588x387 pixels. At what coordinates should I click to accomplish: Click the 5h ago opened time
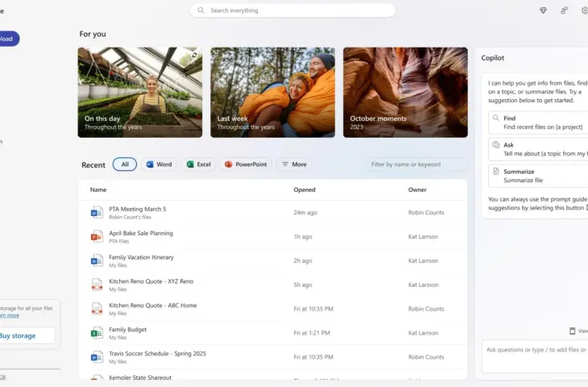coord(303,285)
